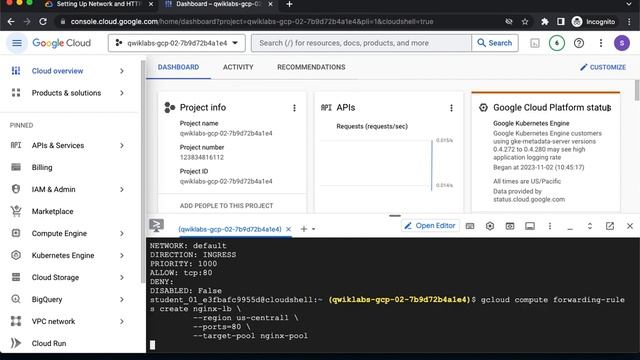The width and height of the screenshot is (640, 360).
Task: Add a new Cloud Shell session tab
Action: [x=304, y=229]
